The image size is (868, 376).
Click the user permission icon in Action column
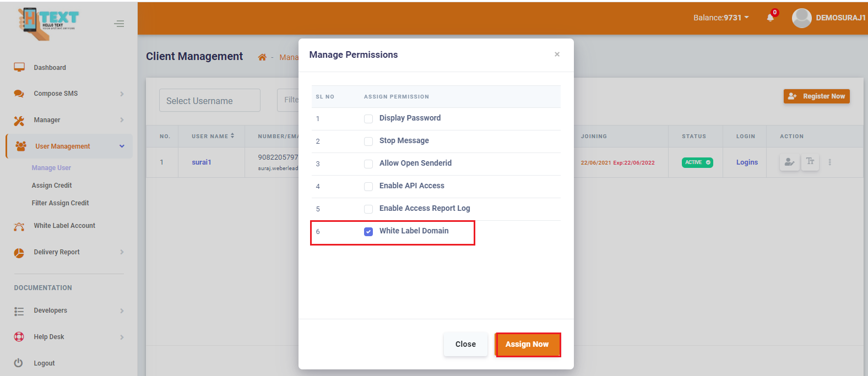pyautogui.click(x=789, y=162)
